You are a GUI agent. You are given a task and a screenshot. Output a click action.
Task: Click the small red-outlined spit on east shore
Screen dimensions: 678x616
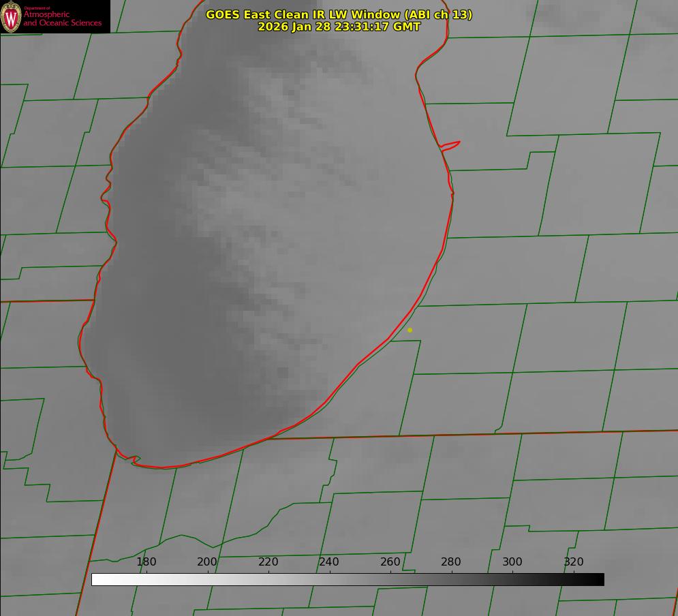pos(450,144)
